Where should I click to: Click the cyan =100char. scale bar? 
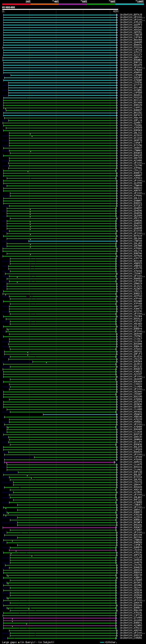tap(102, 642)
